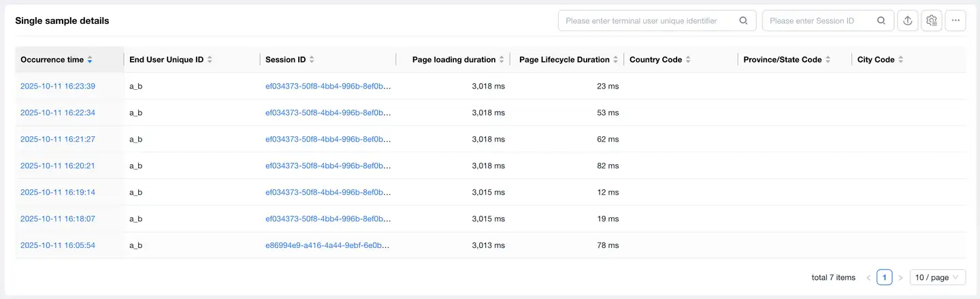Image resolution: width=980 pixels, height=299 pixels.
Task: Open occurrence 2025-10-11 16:23:39 link
Action: (x=58, y=86)
